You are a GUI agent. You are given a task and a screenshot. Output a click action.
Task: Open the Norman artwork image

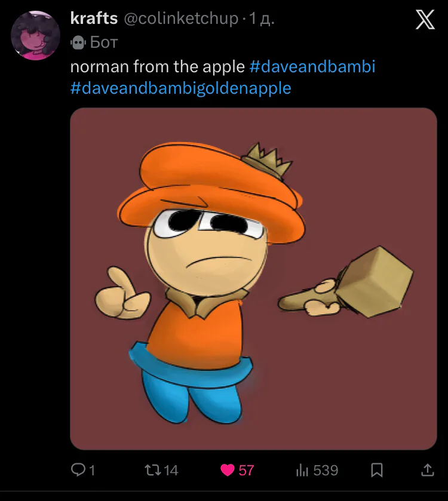[253, 278]
